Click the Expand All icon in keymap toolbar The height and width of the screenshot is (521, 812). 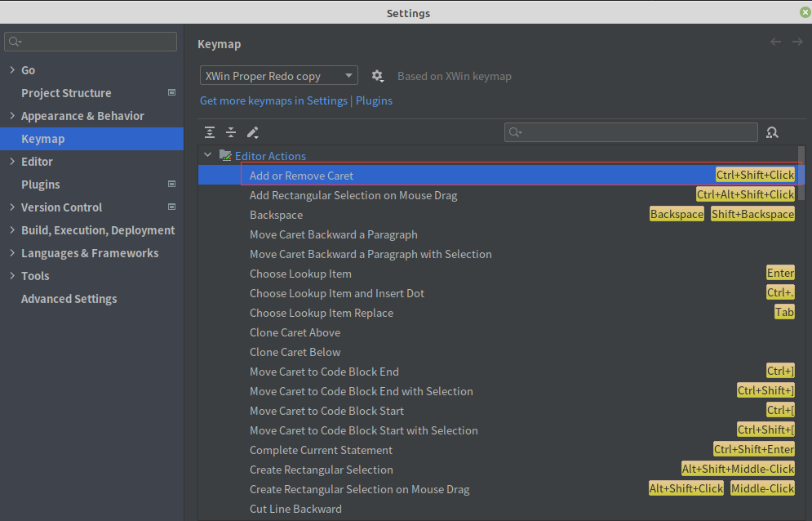click(209, 133)
